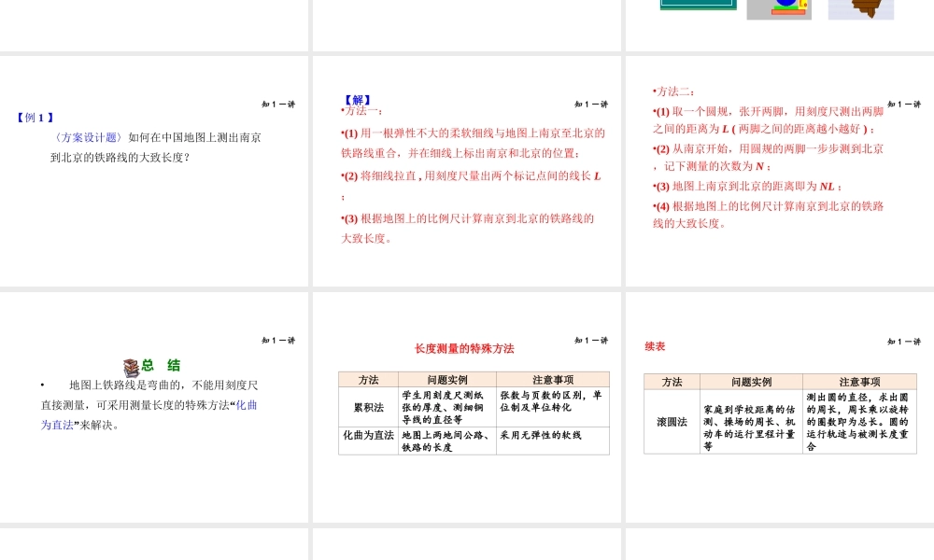Screen dimensions: 934x560
Task: Click step (3) 地图上南京到北京的距离即为 NL
Action: [x=747, y=187]
